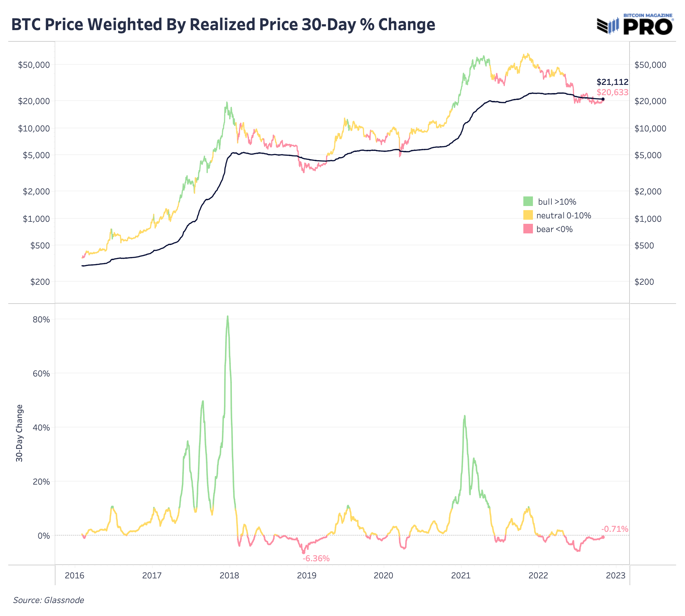Click the "30-Day Change" vertical axis title

tap(20, 433)
